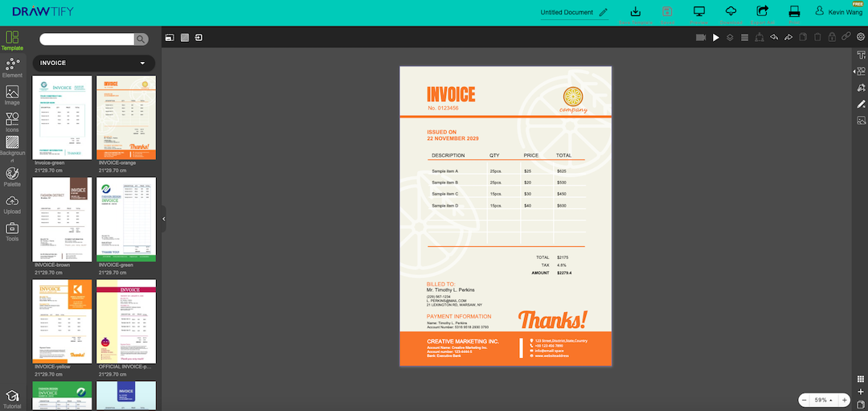This screenshot has height=411, width=868.
Task: Select the Text tool in right sidebar
Action: click(x=861, y=55)
